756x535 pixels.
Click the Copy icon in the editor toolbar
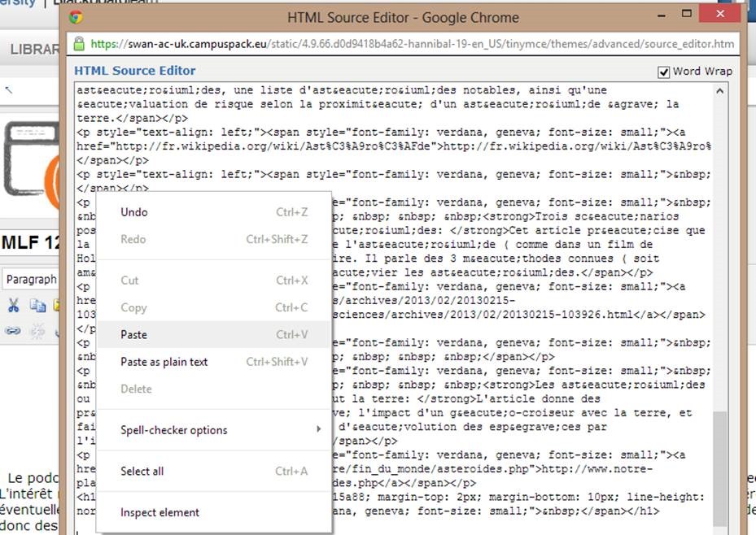(x=37, y=306)
